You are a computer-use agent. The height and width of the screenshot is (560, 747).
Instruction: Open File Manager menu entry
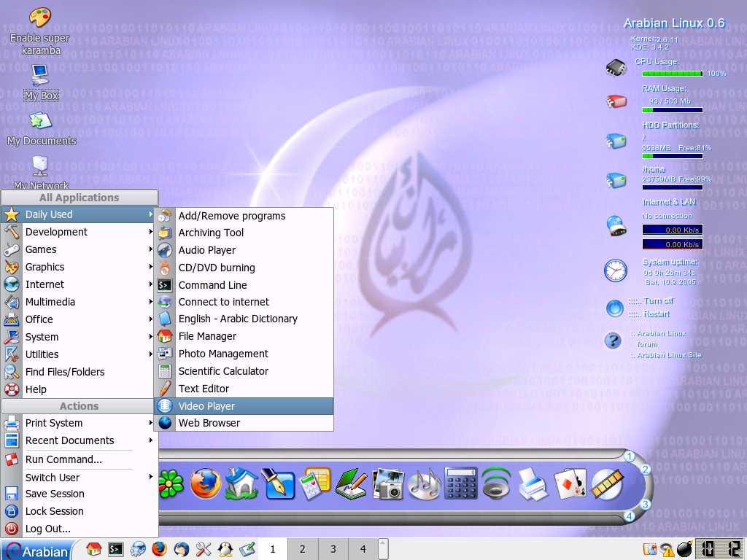(244, 336)
